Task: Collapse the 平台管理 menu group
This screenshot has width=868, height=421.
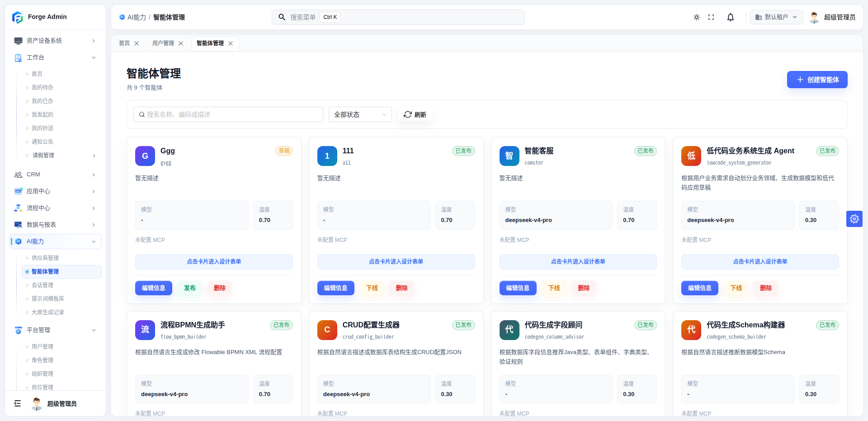Action: [94, 330]
